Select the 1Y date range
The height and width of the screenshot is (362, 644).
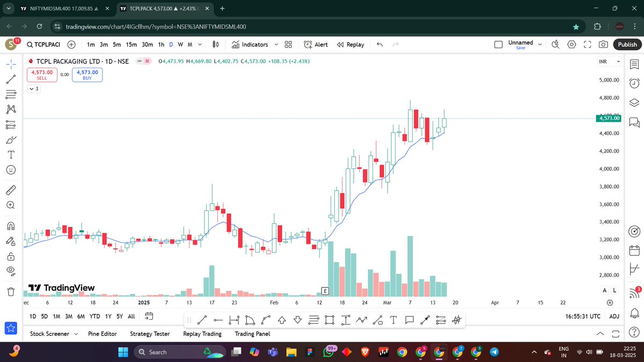pyautogui.click(x=108, y=316)
